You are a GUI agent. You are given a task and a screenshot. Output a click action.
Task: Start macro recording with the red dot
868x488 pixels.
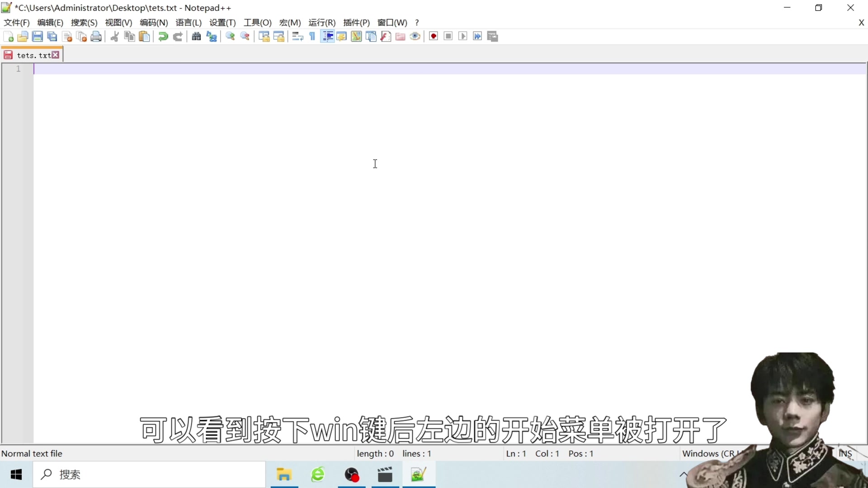(434, 37)
